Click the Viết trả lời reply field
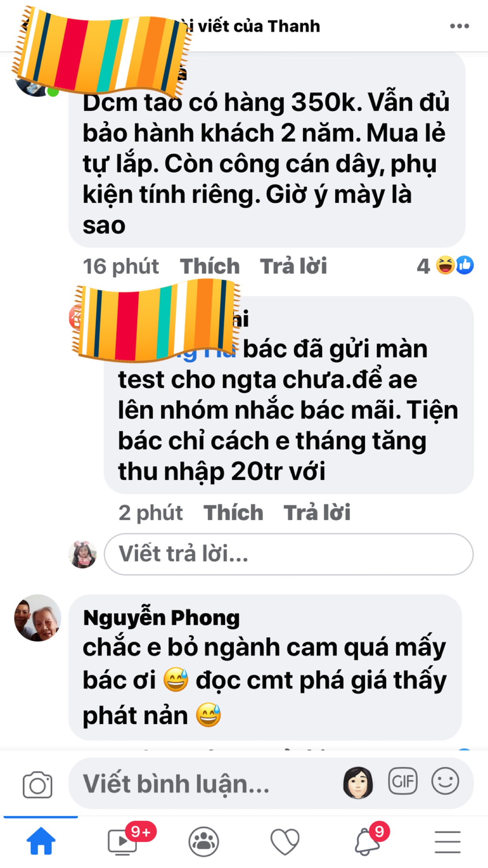The height and width of the screenshot is (868, 488). [289, 554]
